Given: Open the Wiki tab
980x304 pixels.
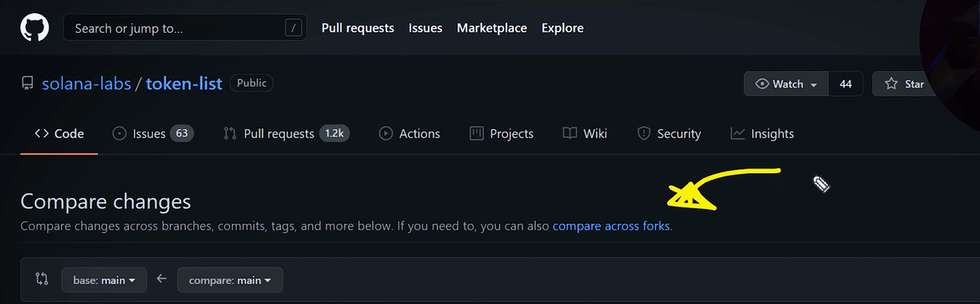Looking at the screenshot, I should pos(586,133).
